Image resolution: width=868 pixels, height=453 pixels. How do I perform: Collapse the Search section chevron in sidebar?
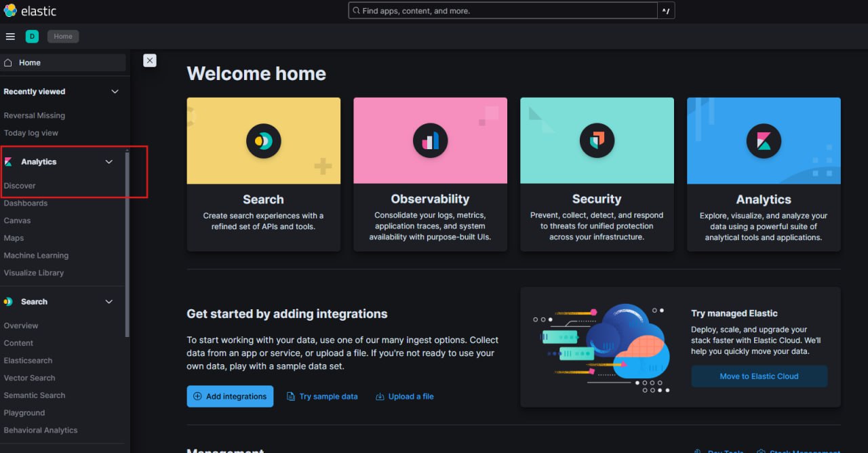pos(109,302)
